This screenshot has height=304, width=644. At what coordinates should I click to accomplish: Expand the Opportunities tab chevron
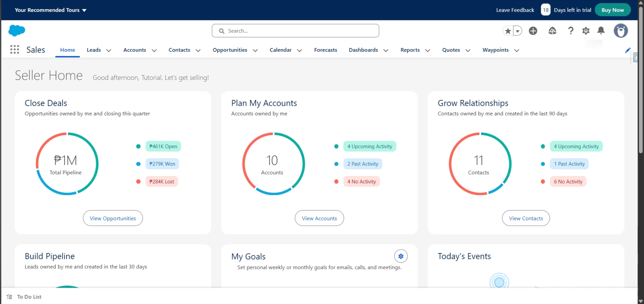pos(255,50)
